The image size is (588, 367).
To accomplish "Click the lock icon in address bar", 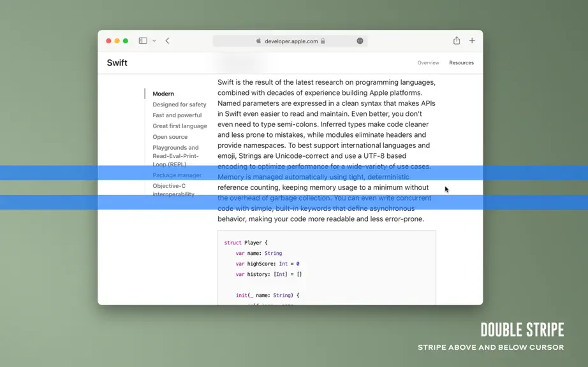I will (323, 41).
